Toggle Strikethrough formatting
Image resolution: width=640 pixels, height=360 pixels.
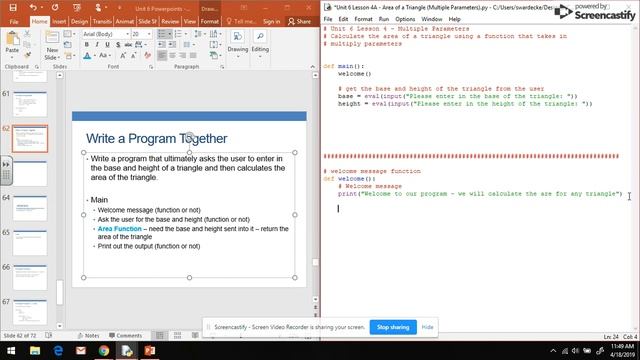pos(128,44)
